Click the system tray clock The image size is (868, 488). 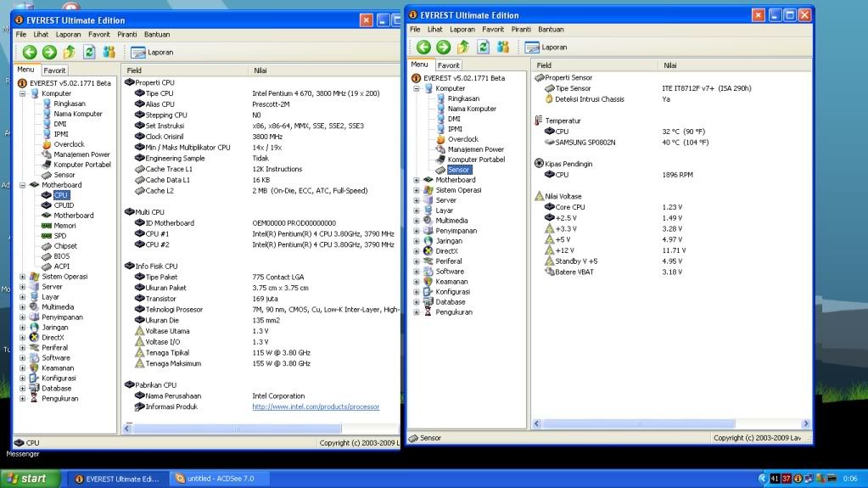click(849, 479)
